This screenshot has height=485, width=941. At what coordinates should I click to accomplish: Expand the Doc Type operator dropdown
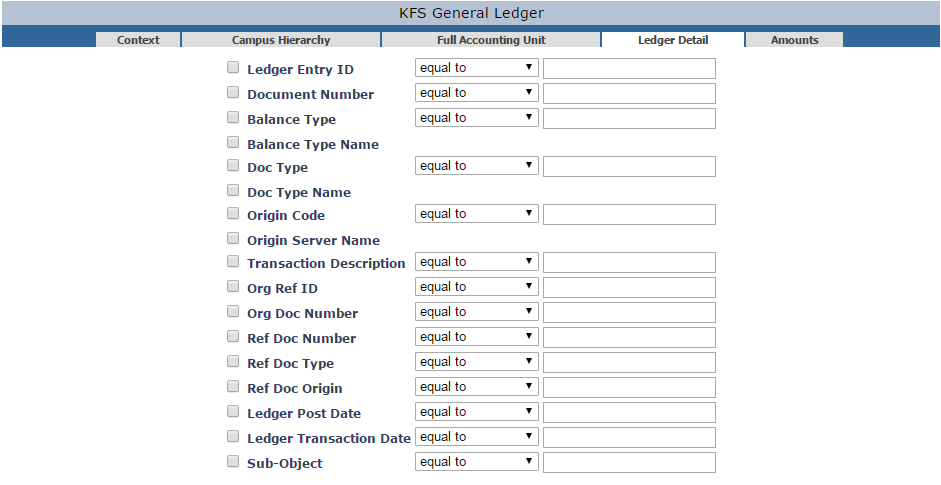(477, 166)
